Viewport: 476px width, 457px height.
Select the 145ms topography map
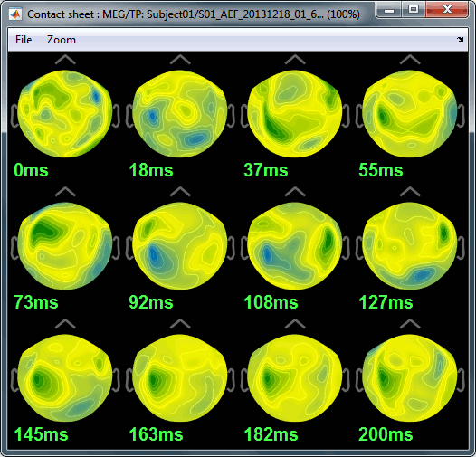pyautogui.click(x=65, y=378)
